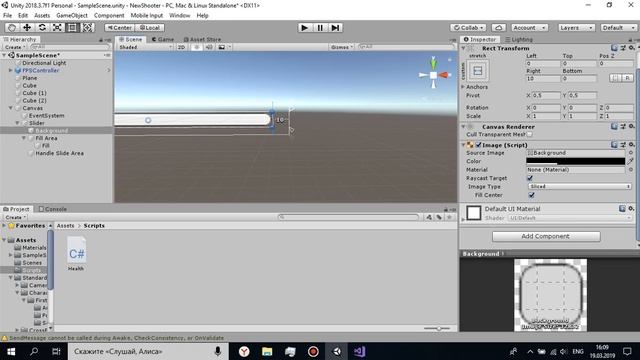Toggle Raycast Target checkbox

coord(530,178)
